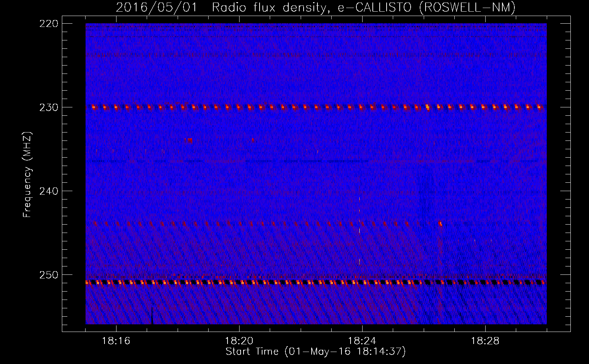This screenshot has width=589, height=364.
Task: Click the 'Start Time (01-May-16 18:14:37)' label
Action: coord(316,352)
